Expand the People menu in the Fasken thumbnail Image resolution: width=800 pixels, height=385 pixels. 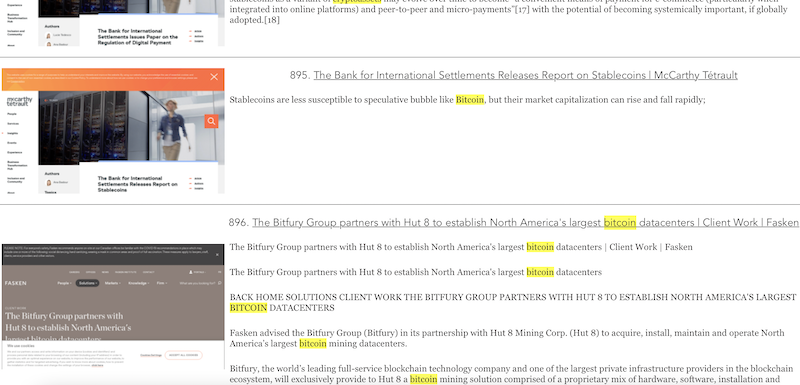(x=64, y=283)
